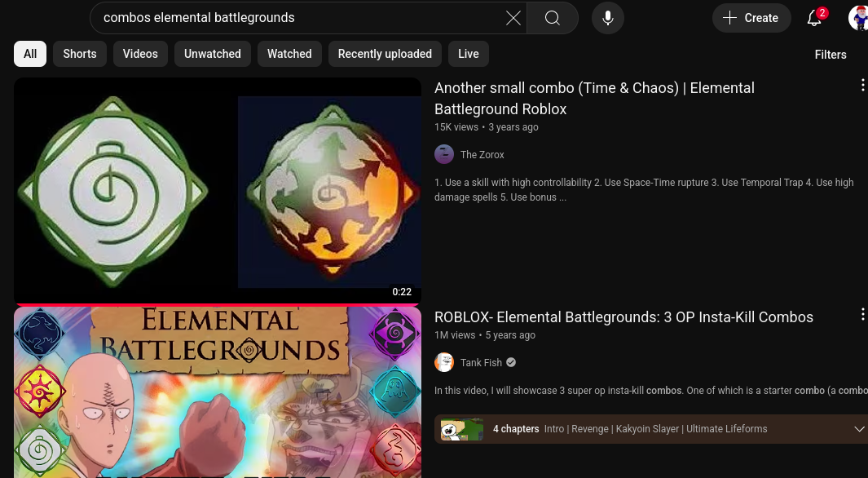Clear the search box with the X icon
The image size is (868, 478).
pyautogui.click(x=513, y=18)
